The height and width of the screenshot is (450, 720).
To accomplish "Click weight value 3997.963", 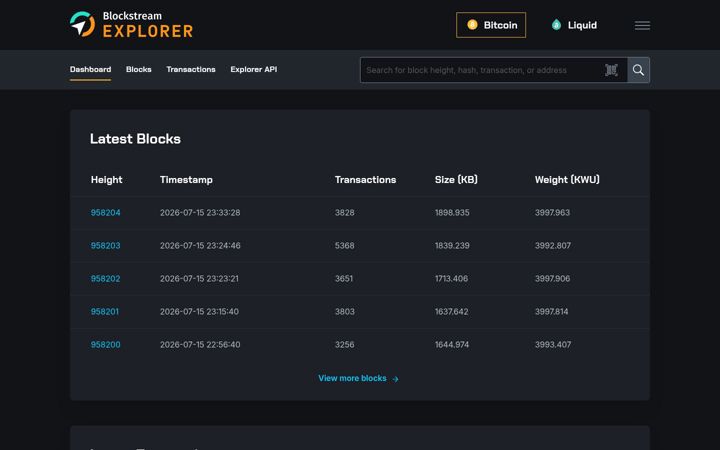I will click(x=552, y=213).
